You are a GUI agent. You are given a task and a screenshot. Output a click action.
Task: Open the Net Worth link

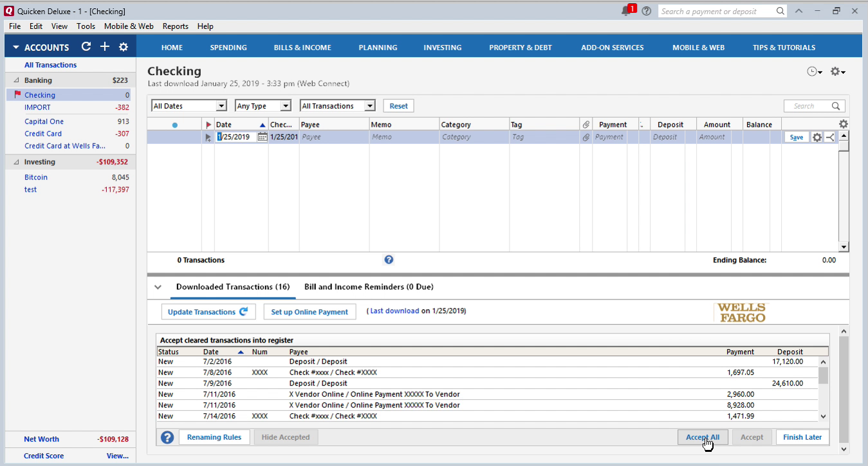(41, 439)
